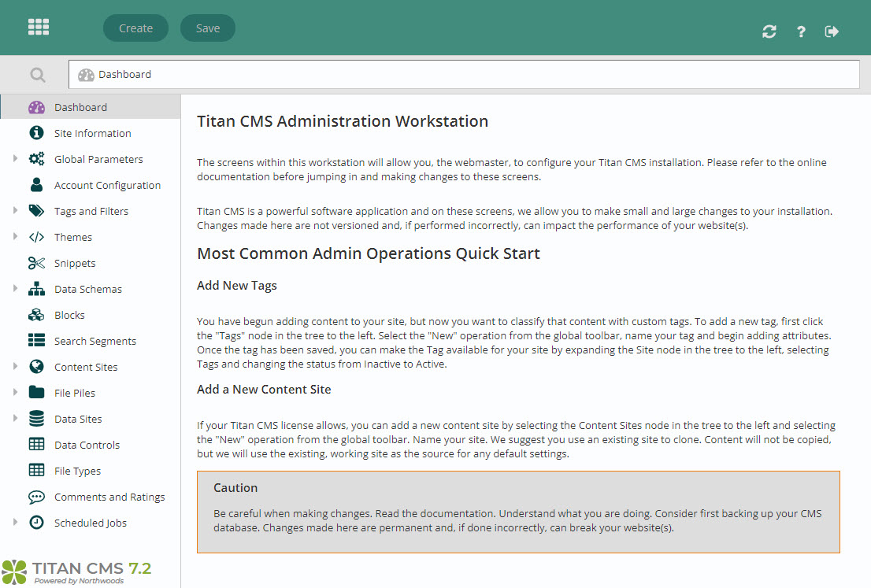Viewport: 871px width, 588px height.
Task: Select File Piles label in the tree
Action: click(x=75, y=393)
